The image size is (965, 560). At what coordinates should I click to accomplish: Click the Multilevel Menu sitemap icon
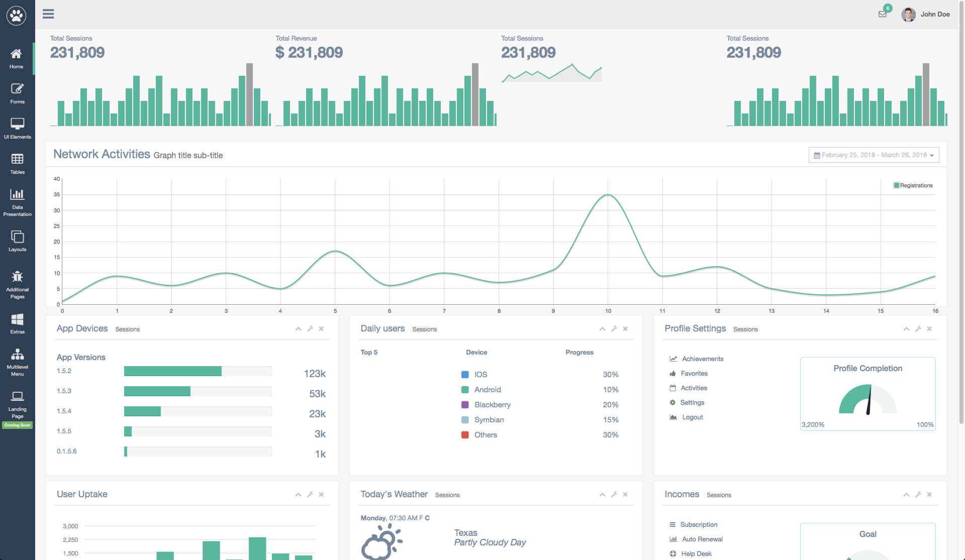tap(17, 355)
